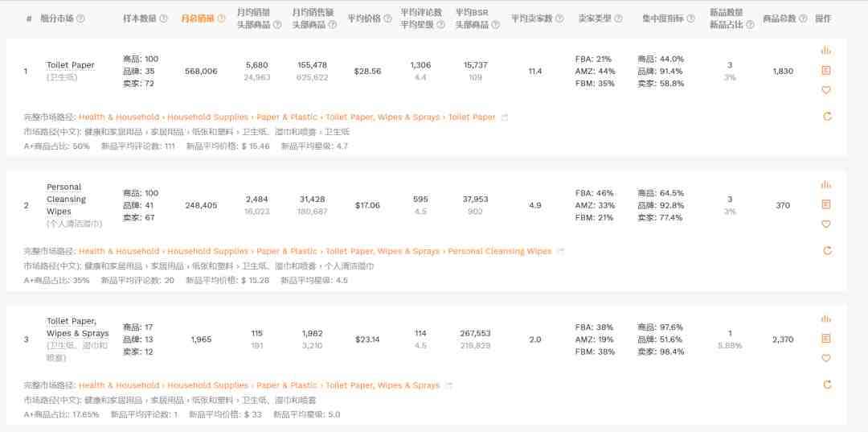Sort by the 集中度指标 column header

(662, 19)
